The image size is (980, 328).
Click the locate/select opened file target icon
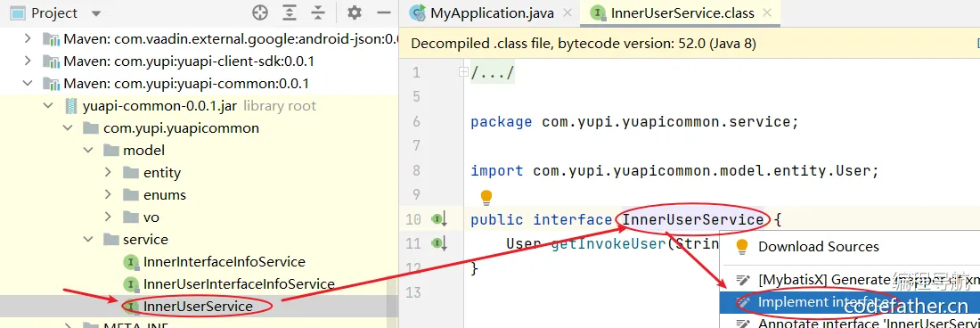point(260,12)
